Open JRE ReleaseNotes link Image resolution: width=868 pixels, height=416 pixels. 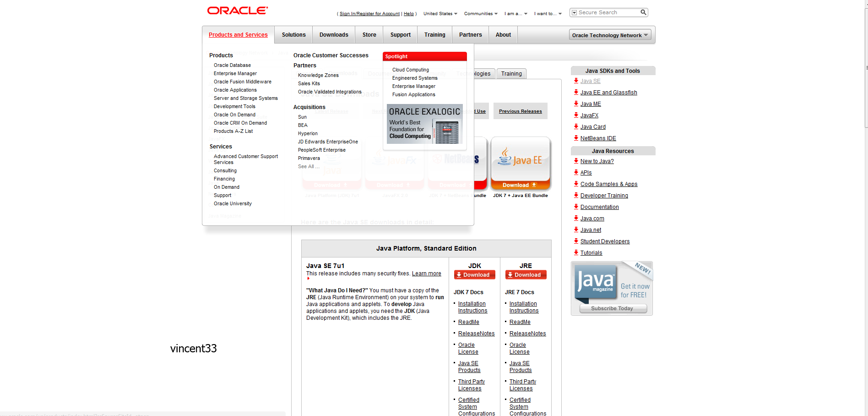[528, 334]
